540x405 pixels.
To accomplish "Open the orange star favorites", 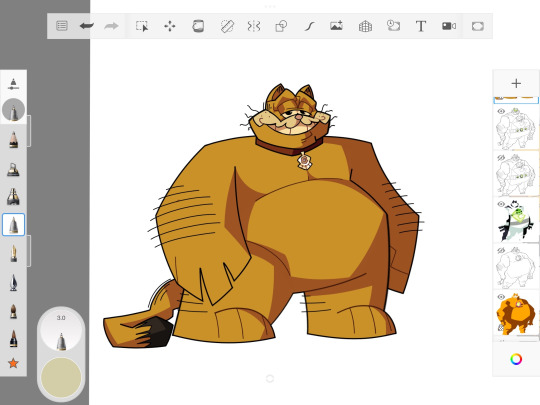I will (x=13, y=363).
